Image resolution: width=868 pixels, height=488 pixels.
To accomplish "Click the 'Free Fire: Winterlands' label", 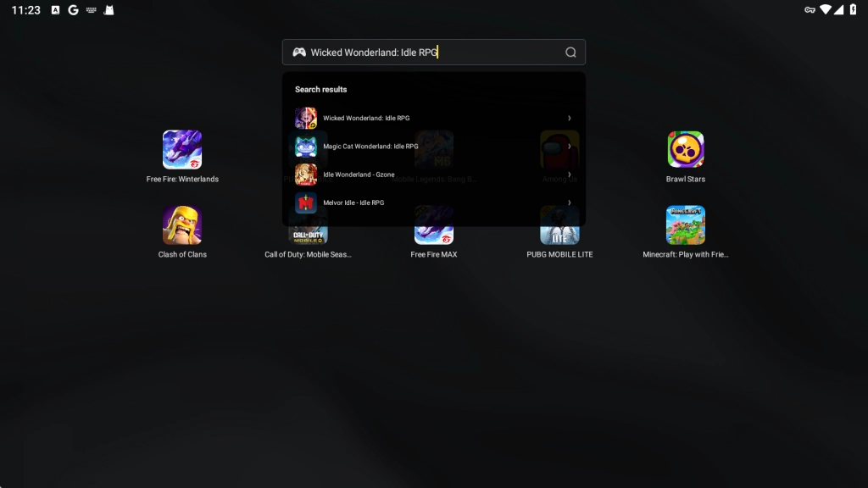I will [182, 180].
